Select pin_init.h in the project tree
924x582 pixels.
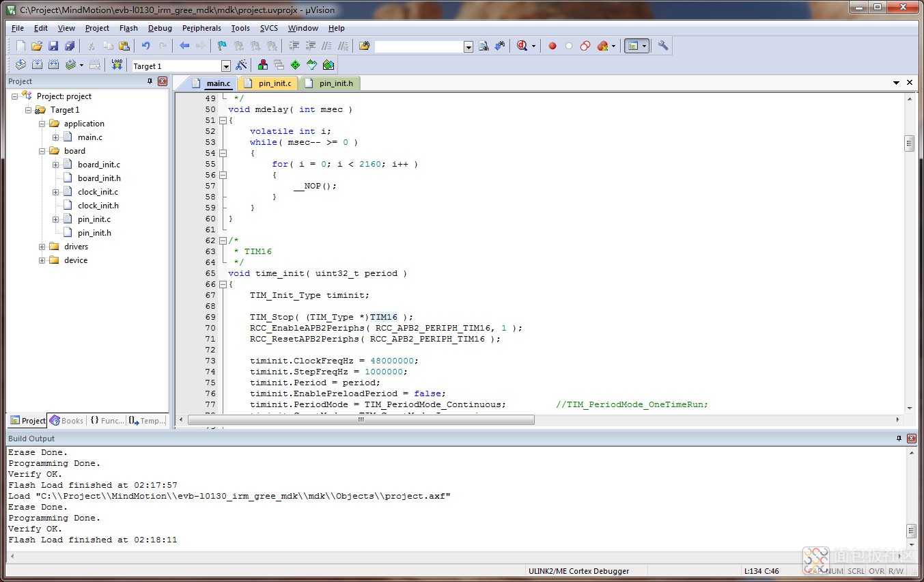point(94,233)
